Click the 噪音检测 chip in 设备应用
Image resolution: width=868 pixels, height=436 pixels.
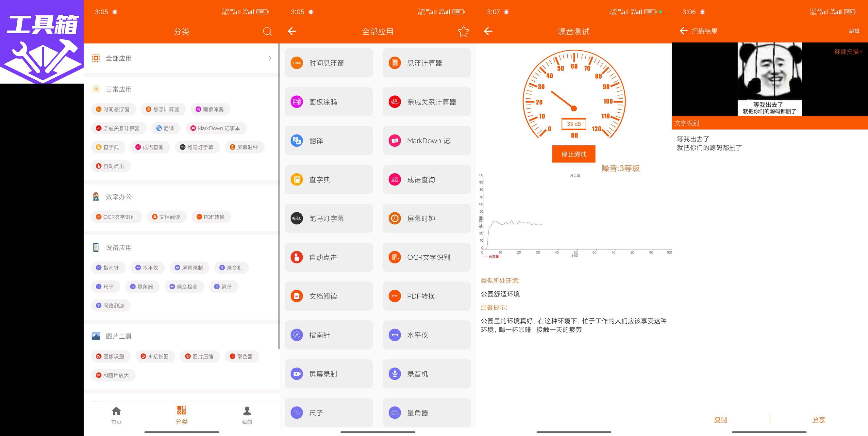pos(184,286)
